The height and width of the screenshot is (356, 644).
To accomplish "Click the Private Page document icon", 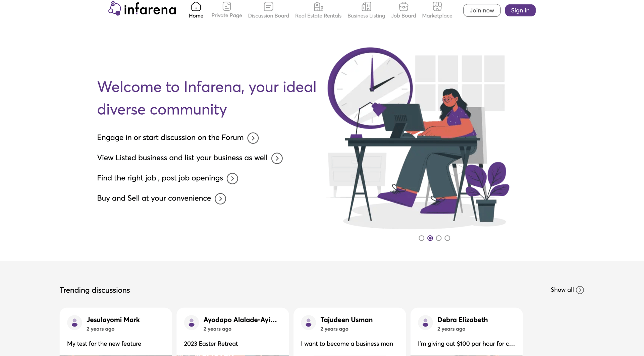I will point(227,6).
